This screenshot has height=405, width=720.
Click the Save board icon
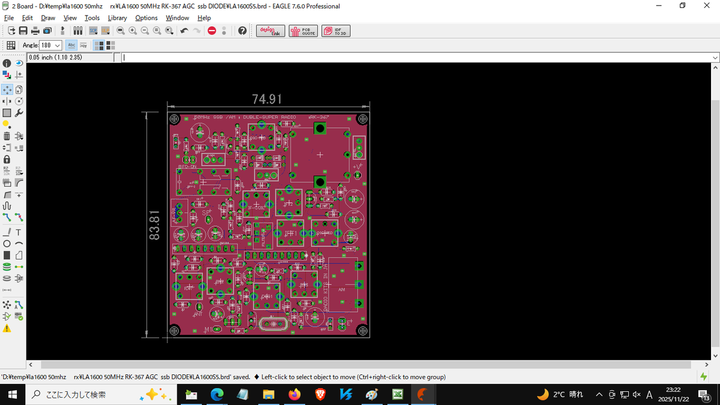(21, 31)
